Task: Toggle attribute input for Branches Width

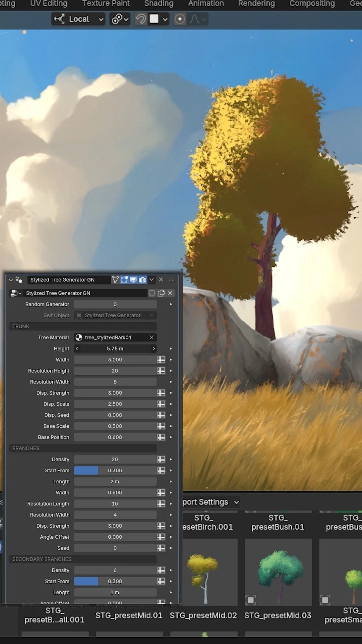Action: coord(161,492)
